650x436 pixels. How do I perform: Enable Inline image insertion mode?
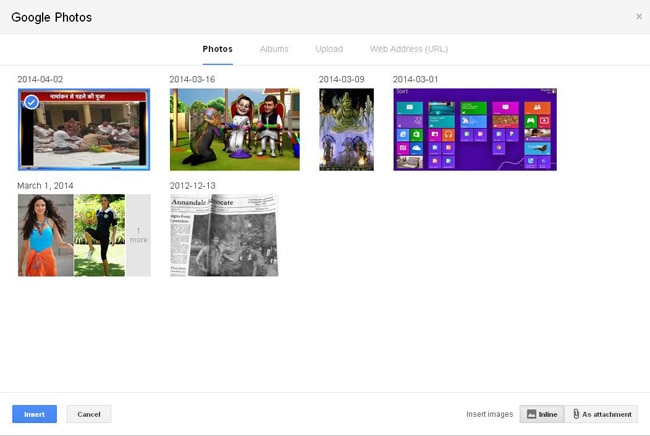[541, 414]
